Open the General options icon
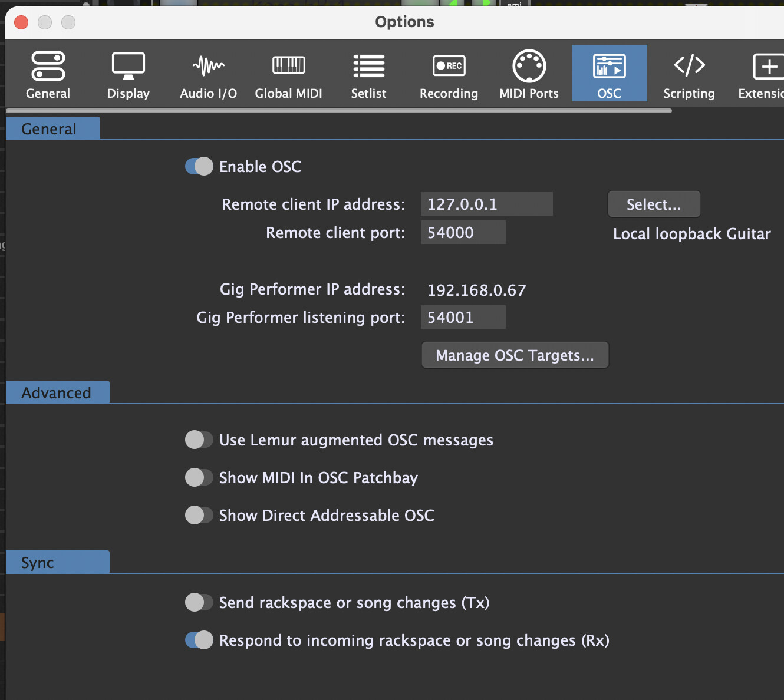The width and height of the screenshot is (784, 700). [48, 74]
